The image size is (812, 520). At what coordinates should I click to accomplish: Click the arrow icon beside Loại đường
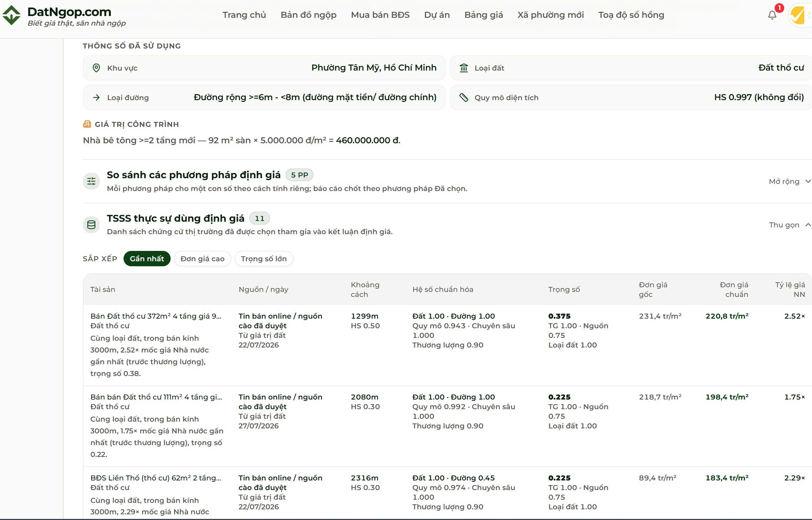click(x=96, y=97)
